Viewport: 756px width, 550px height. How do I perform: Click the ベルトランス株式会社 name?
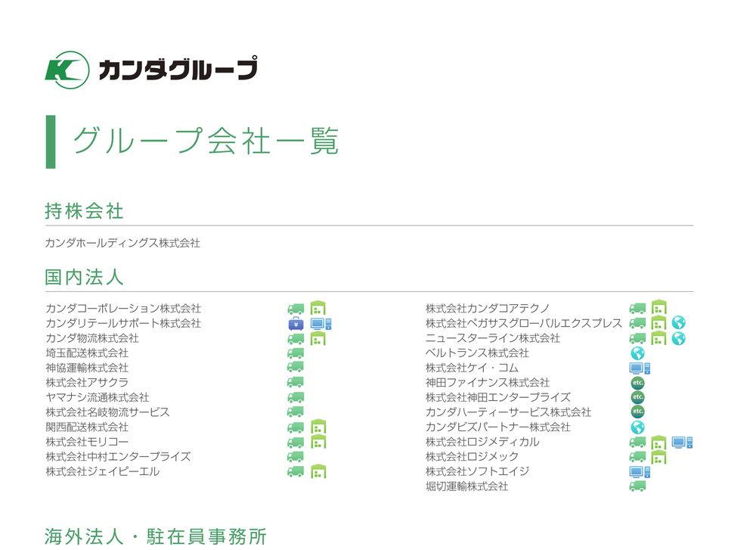click(x=477, y=353)
